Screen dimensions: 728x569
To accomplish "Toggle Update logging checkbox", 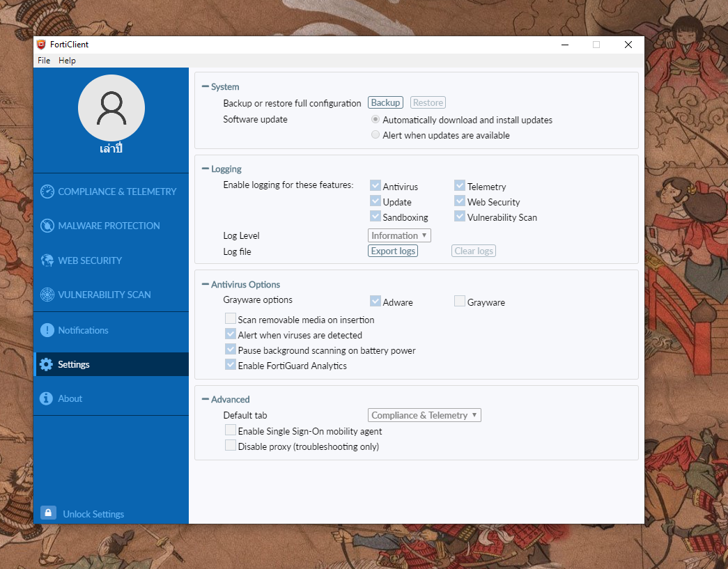I will pos(375,201).
